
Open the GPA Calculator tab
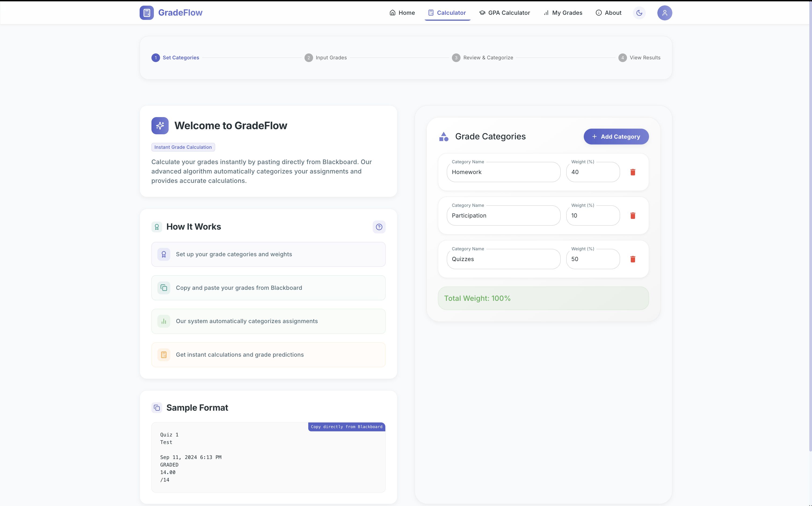[x=505, y=13]
